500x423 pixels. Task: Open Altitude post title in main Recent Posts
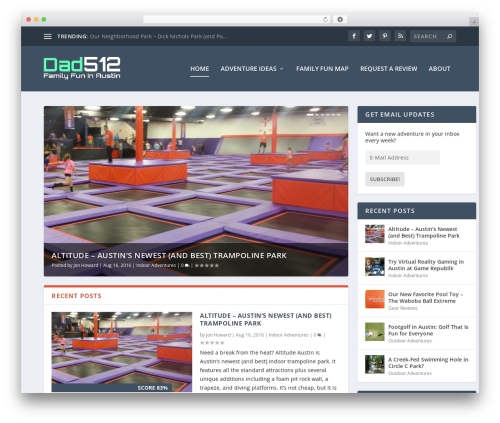point(266,319)
